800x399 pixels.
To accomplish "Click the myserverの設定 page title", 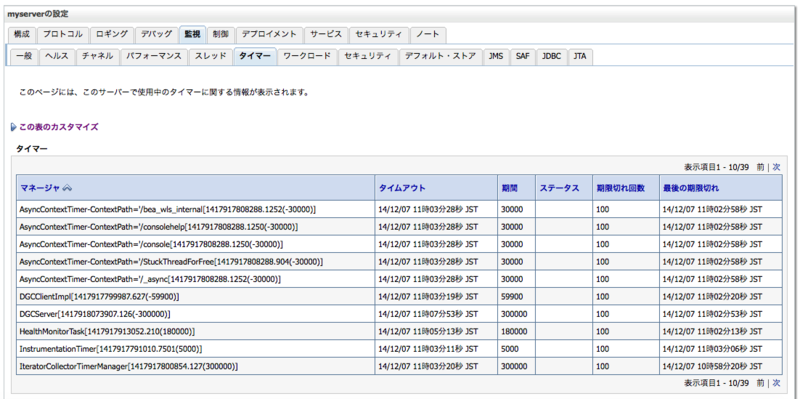I will tap(37, 14).
